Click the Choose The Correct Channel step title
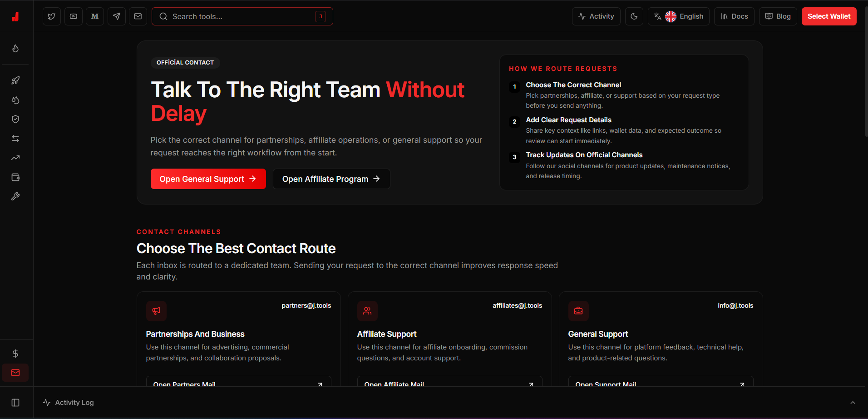The height and width of the screenshot is (419, 868). point(573,85)
